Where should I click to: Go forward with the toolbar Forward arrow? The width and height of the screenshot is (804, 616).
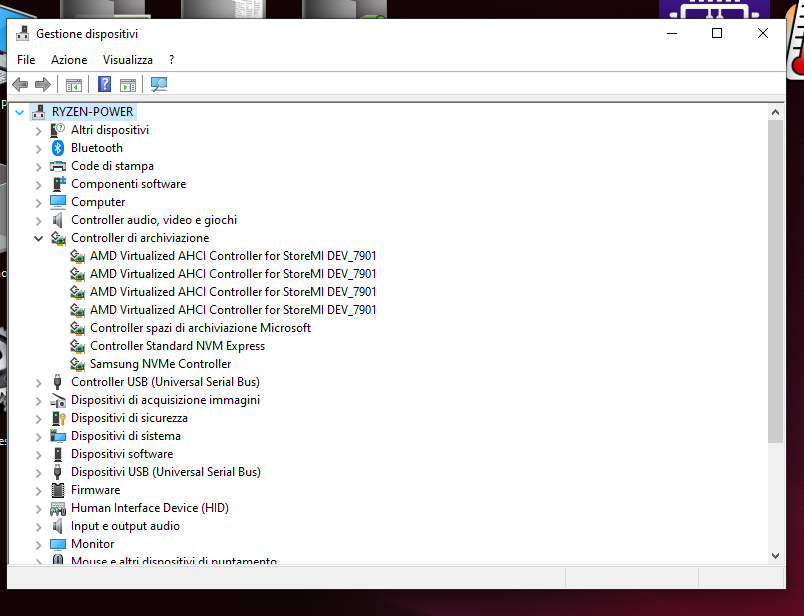click(x=43, y=84)
